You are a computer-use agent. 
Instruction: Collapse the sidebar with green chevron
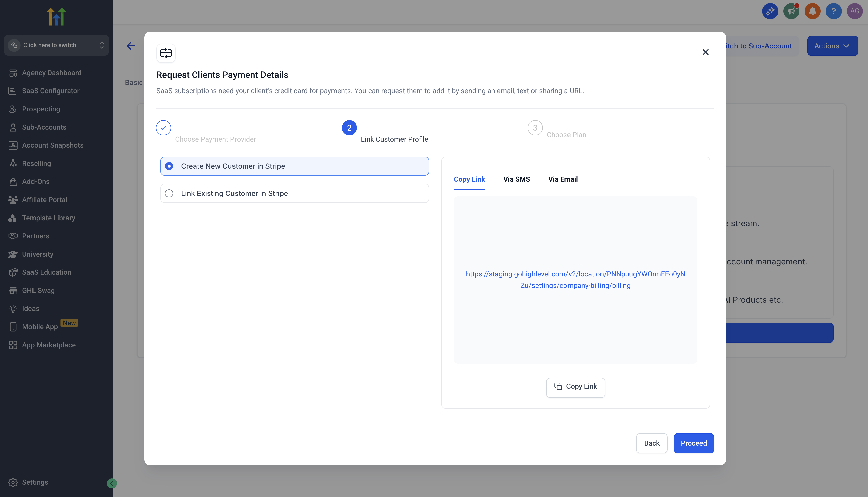click(x=112, y=483)
